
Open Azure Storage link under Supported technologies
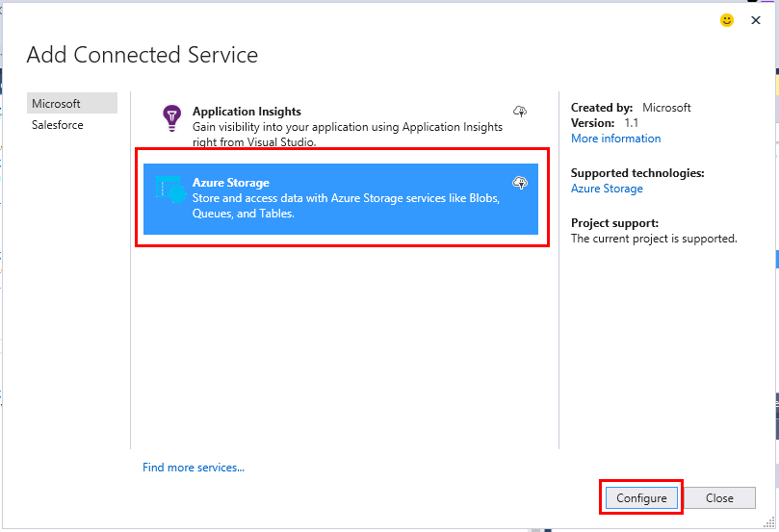(607, 189)
